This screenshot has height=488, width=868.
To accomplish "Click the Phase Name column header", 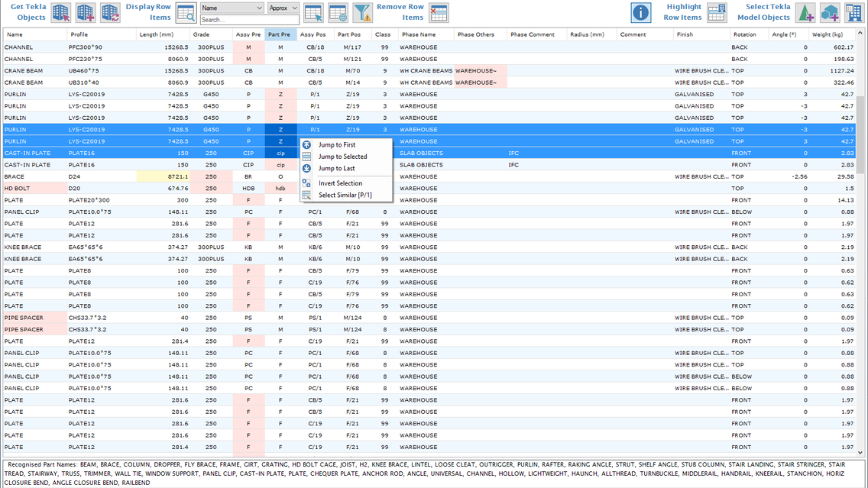I will 426,34.
